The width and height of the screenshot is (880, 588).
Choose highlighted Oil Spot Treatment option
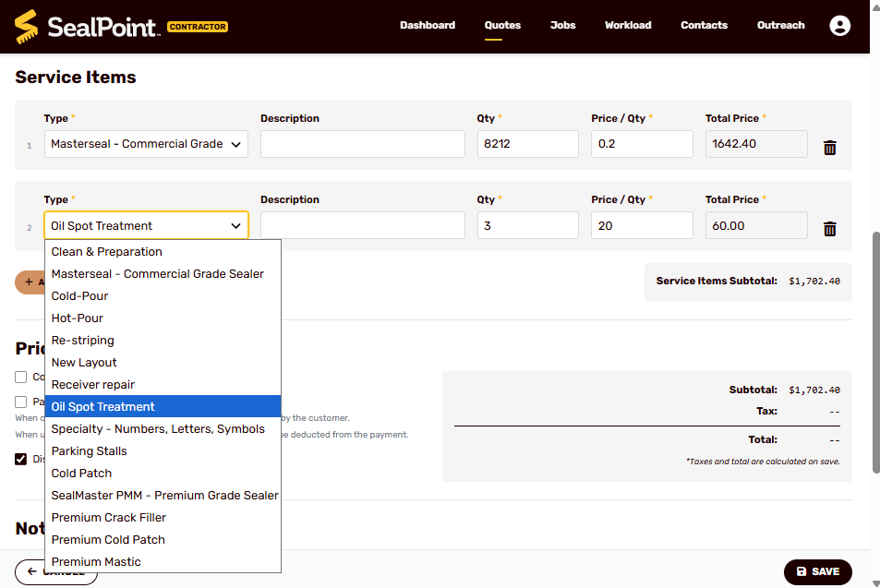[163, 407]
